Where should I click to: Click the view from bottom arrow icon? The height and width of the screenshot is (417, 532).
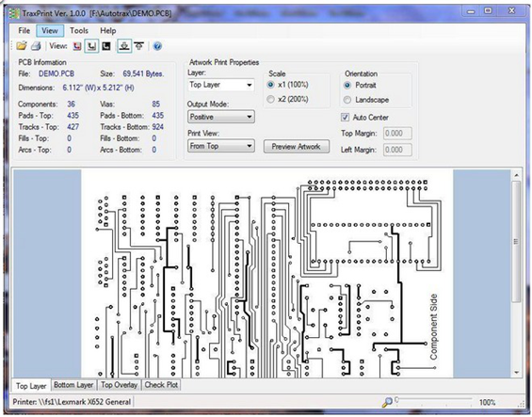tap(139, 46)
